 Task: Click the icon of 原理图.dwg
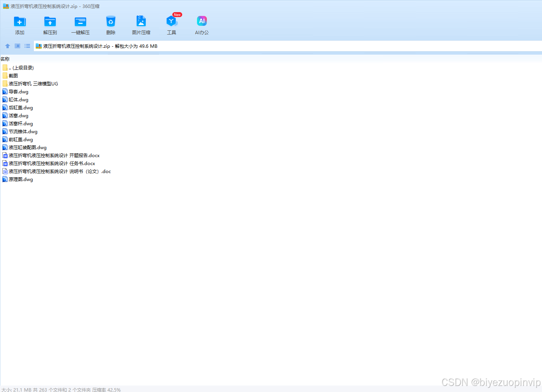(x=5, y=179)
